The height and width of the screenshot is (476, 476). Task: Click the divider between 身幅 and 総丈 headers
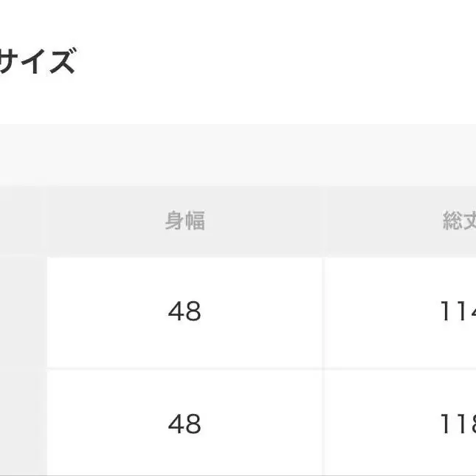click(323, 221)
